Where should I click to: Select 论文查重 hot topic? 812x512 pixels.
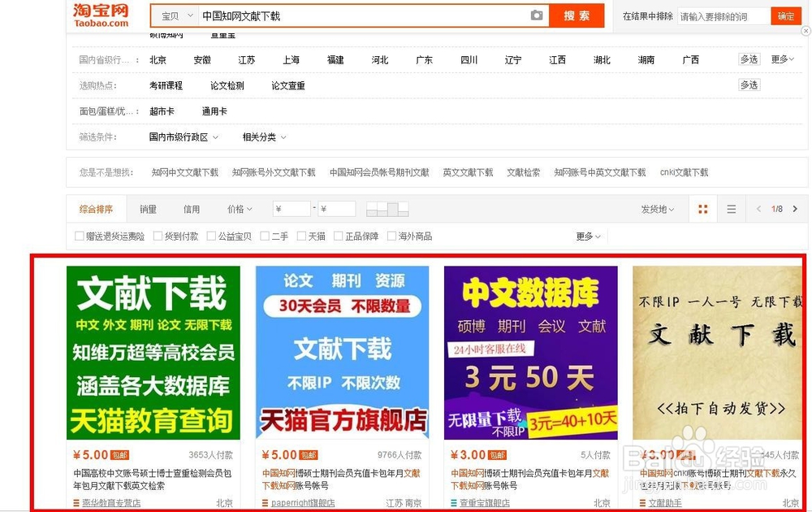coord(288,85)
